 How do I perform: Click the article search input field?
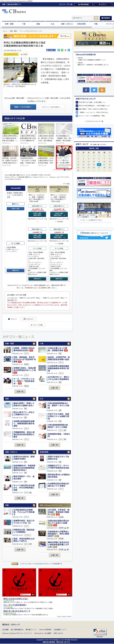pyautogui.click(x=83, y=18)
